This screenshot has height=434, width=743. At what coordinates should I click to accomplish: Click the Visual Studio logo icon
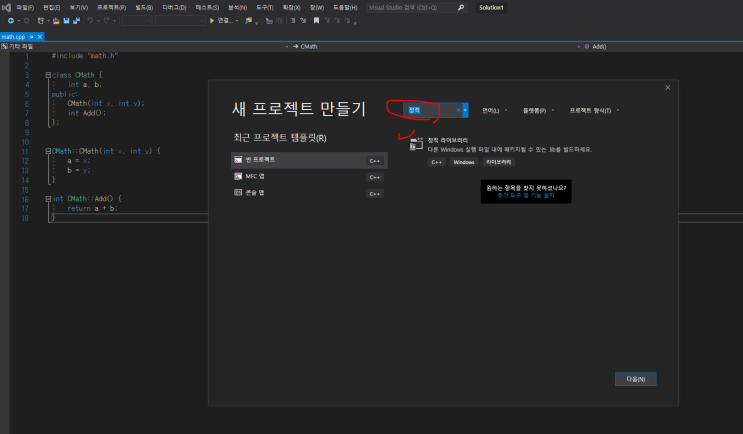6,8
